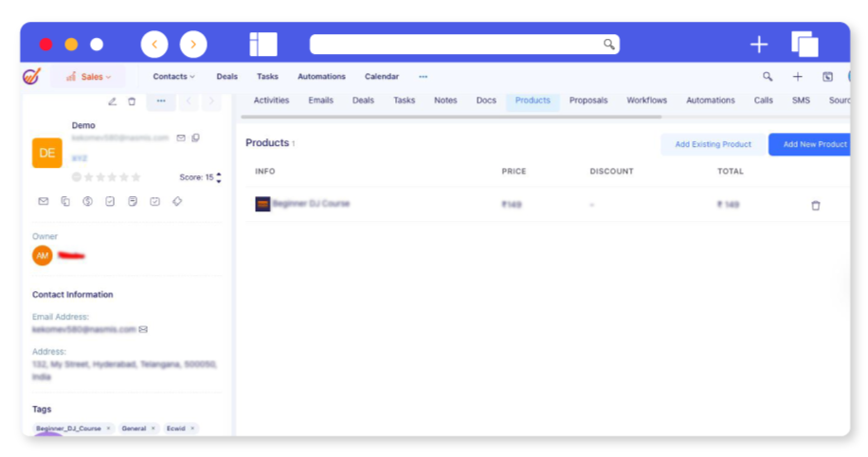Click the browser sidebar panel icon
Image resolution: width=868 pixels, height=457 pixels.
click(263, 45)
